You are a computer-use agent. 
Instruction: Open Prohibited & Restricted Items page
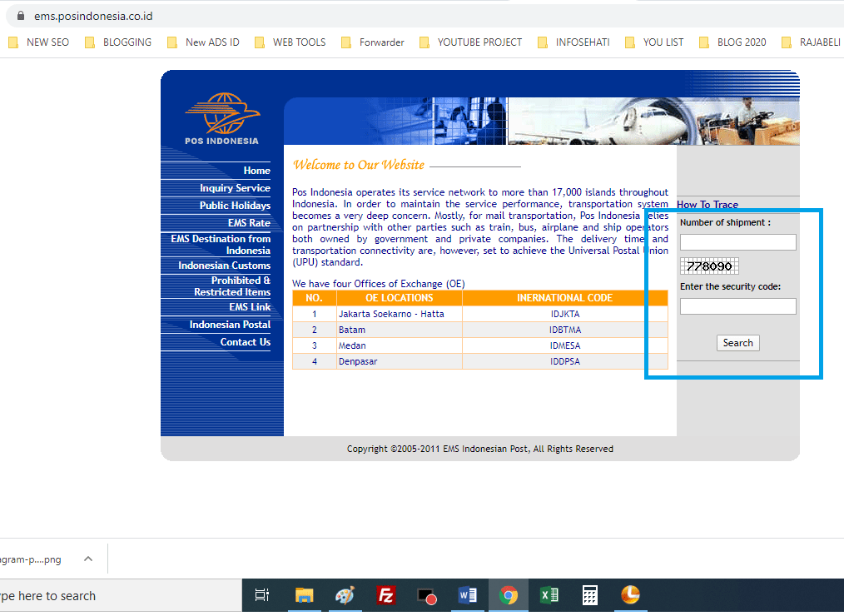(x=232, y=286)
